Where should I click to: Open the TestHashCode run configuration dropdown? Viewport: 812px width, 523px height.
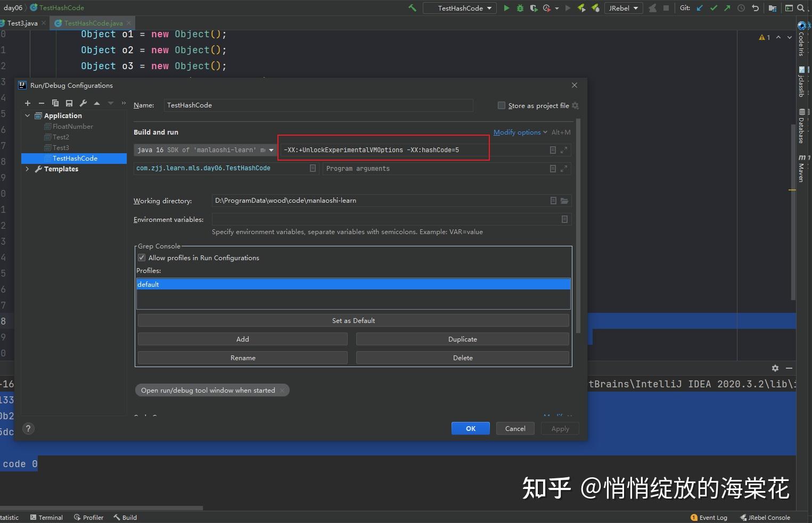(460, 8)
